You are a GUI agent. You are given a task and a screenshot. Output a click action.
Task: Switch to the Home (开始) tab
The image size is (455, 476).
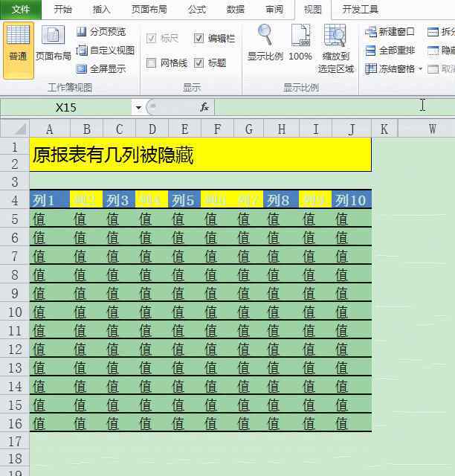[x=63, y=10]
